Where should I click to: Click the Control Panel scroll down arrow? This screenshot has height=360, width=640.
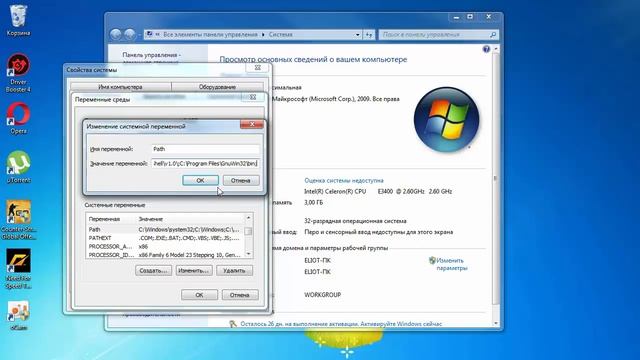pos(496,324)
